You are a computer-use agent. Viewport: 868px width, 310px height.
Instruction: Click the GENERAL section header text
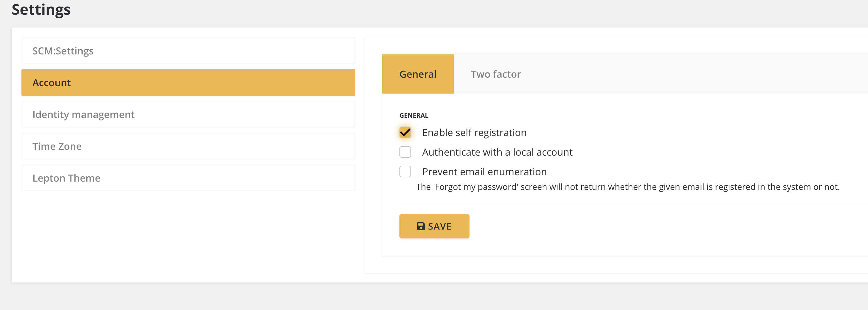(x=413, y=116)
